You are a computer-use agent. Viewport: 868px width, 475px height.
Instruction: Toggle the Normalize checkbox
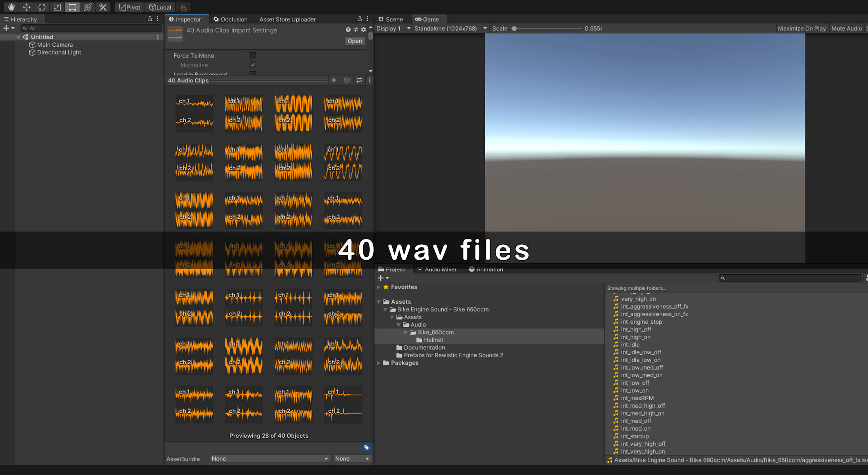[x=253, y=65]
